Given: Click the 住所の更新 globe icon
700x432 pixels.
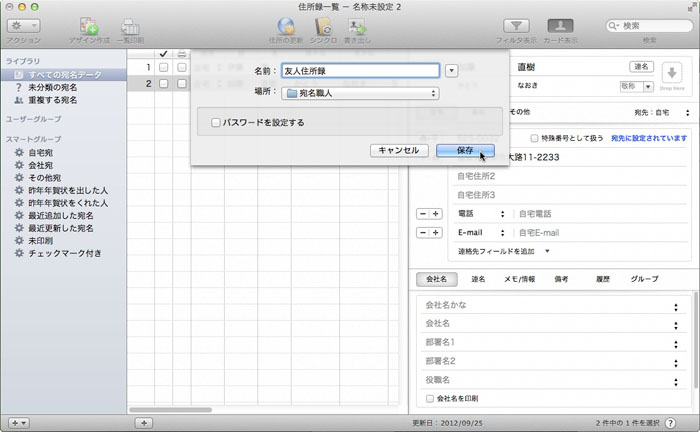Looking at the screenshot, I should (x=285, y=25).
